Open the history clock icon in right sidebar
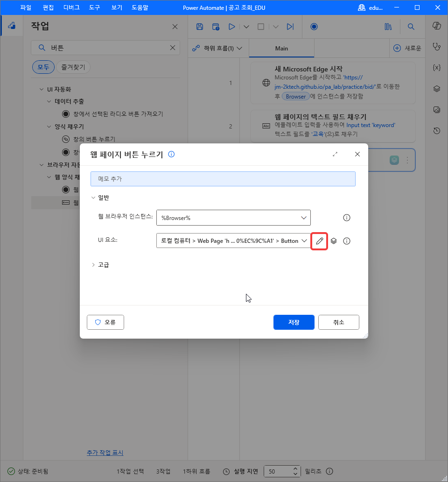 pos(437,131)
